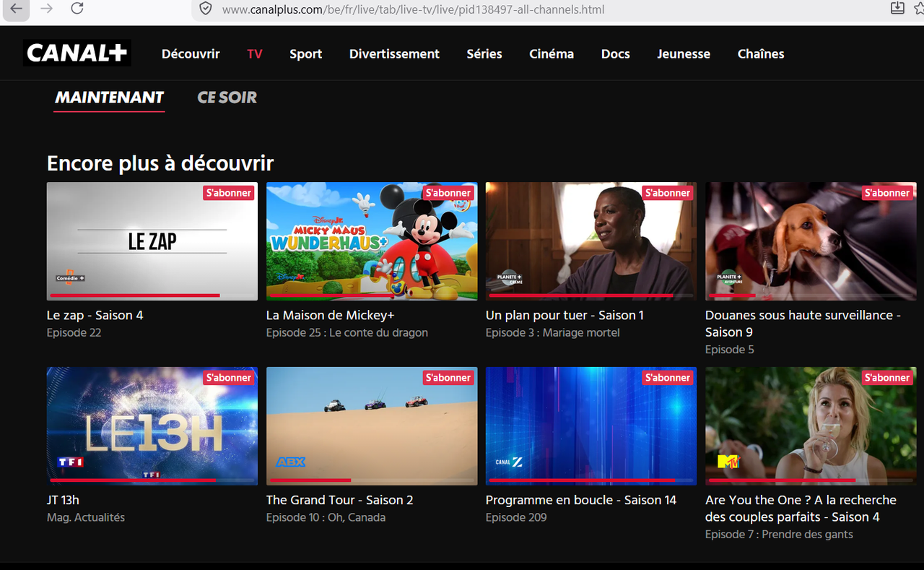Click S'abonner on The Grand Tour thumbnail
Viewport: 924px width, 570px height.
448,378
